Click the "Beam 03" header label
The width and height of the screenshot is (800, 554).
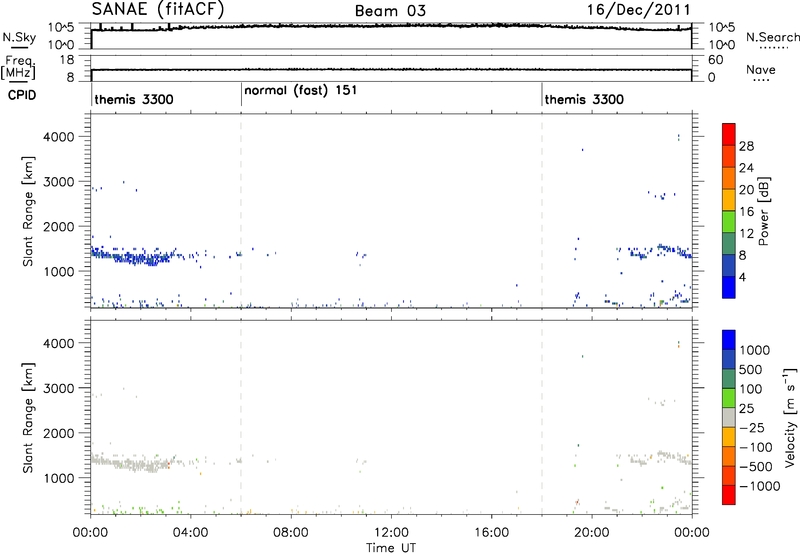pyautogui.click(x=390, y=11)
